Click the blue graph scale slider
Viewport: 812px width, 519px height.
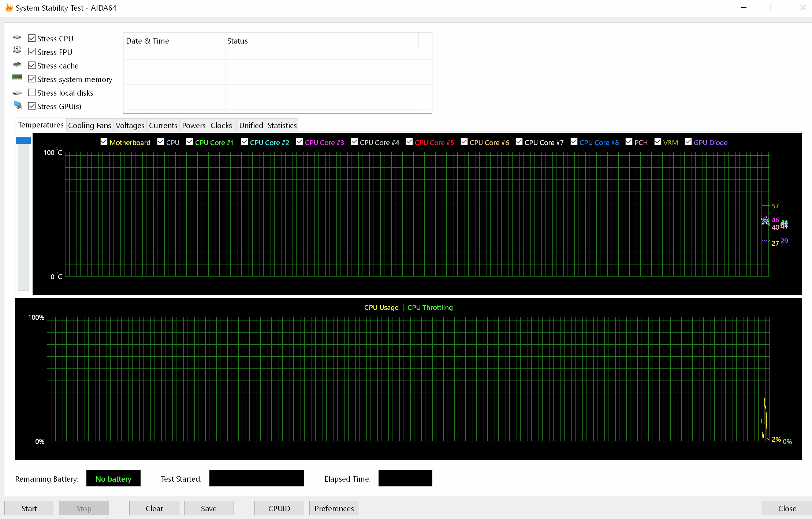(23, 141)
